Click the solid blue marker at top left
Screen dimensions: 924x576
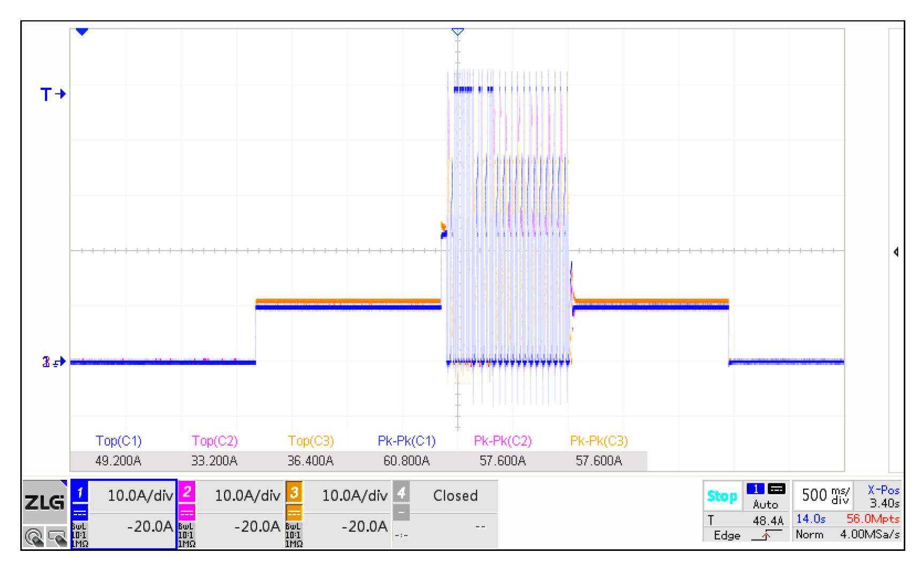click(82, 32)
